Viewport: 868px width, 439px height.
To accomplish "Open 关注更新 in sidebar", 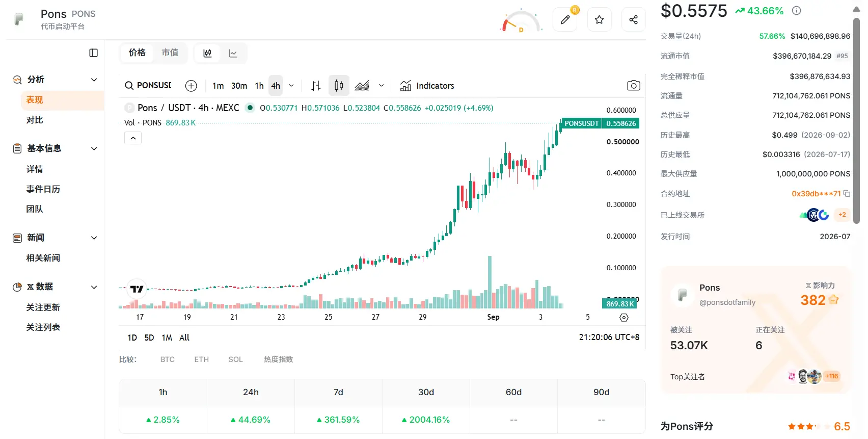I will click(x=43, y=307).
